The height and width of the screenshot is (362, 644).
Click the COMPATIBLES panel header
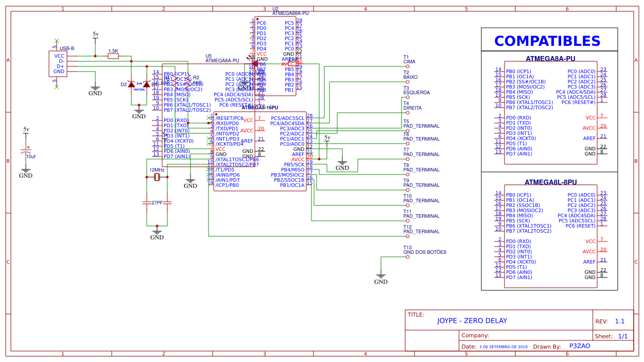pos(547,41)
